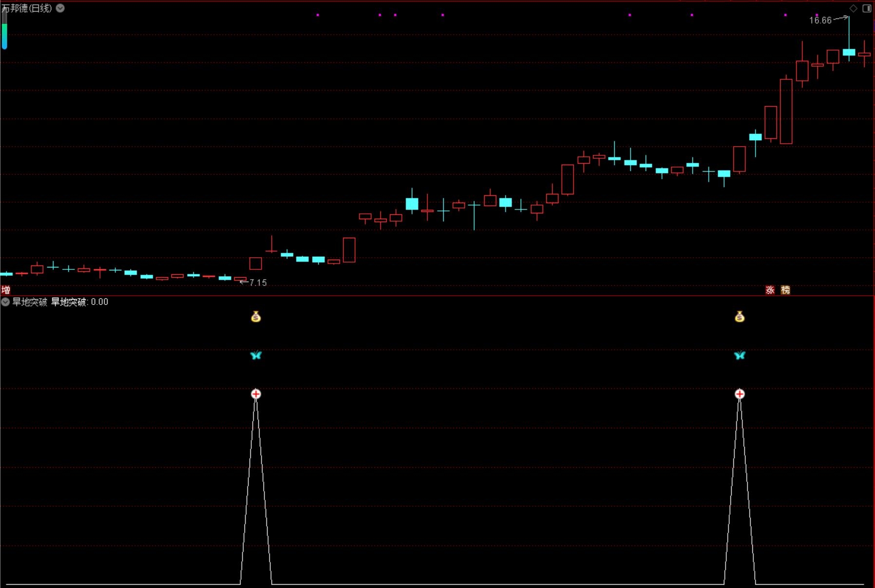Click the 增 badge below the chart

click(6, 290)
